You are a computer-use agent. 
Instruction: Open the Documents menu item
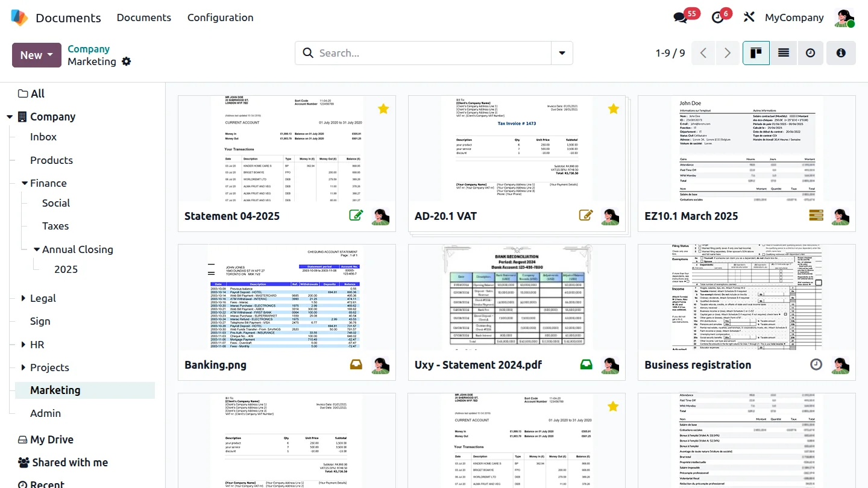[143, 17]
